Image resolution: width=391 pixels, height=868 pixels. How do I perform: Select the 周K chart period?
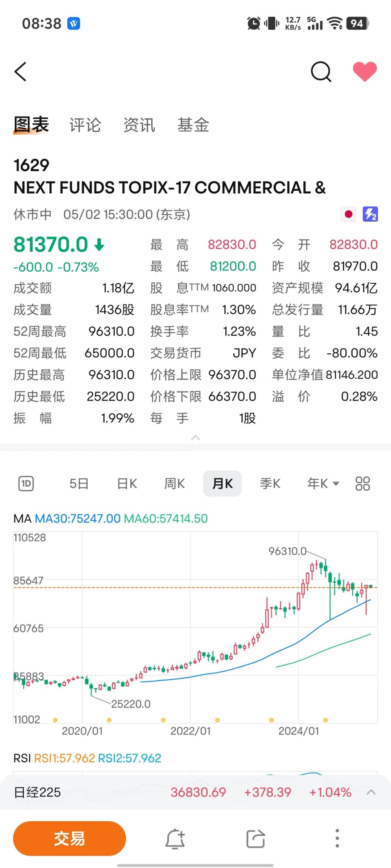pos(175,484)
